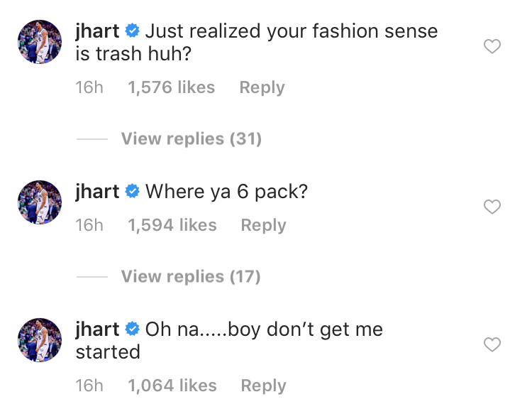
Task: Expand View replies (31)
Action: pos(192,138)
